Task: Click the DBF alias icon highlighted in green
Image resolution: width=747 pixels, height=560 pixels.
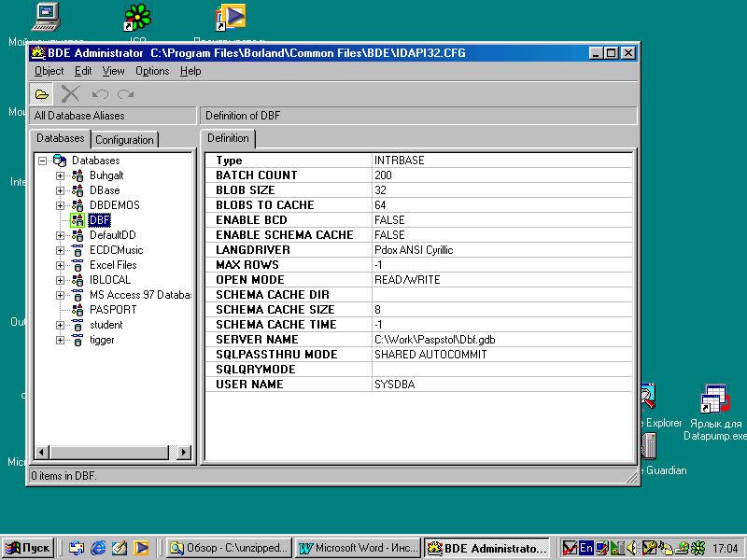Action: [78, 220]
